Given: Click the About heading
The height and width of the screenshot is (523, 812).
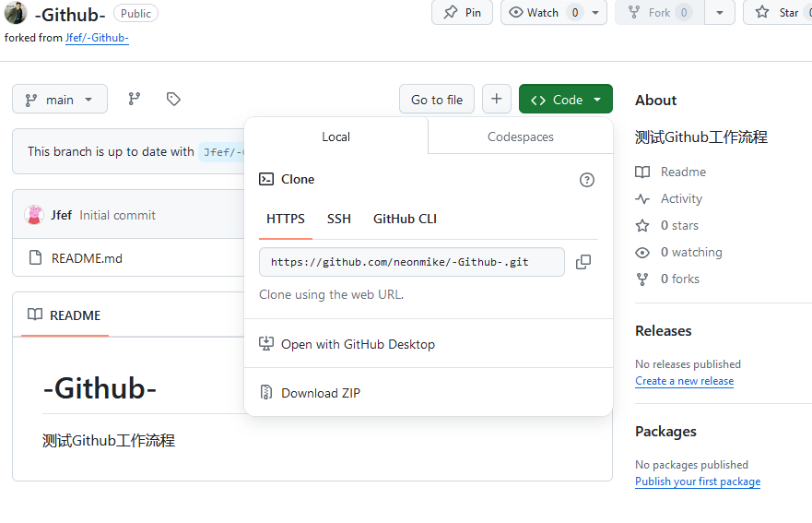Looking at the screenshot, I should 656,100.
